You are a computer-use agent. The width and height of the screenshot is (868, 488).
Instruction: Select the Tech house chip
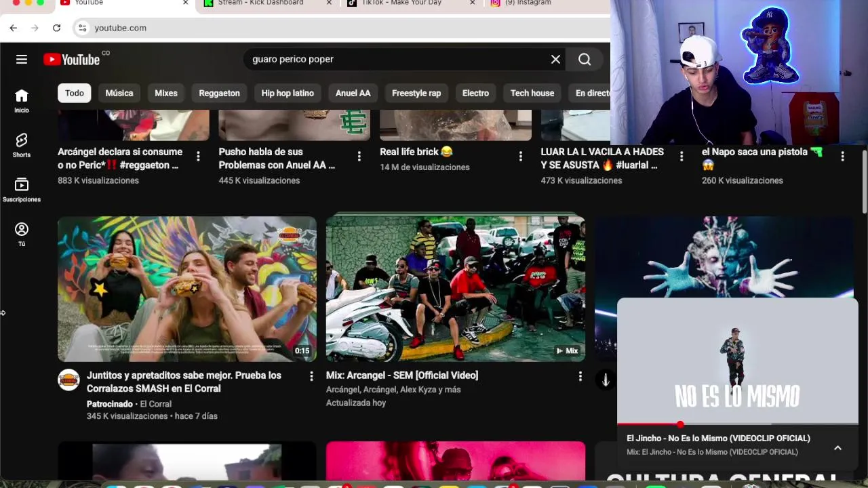pos(532,93)
